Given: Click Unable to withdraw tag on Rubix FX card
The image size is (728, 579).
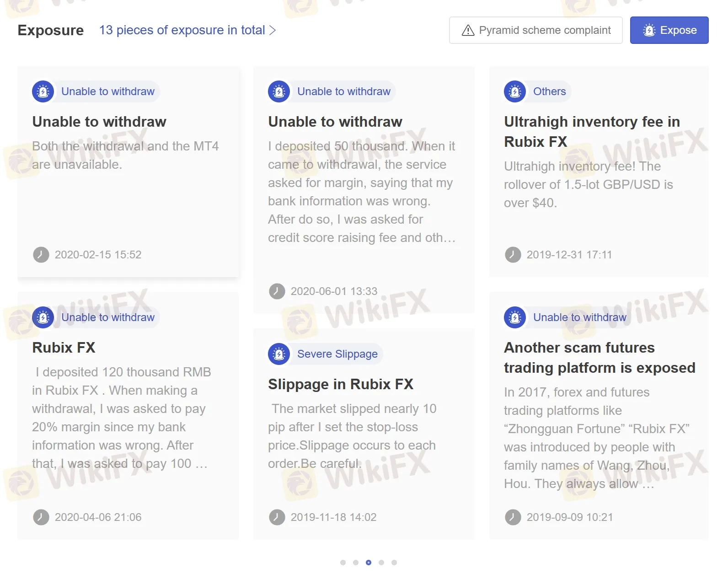Looking at the screenshot, I should (108, 317).
